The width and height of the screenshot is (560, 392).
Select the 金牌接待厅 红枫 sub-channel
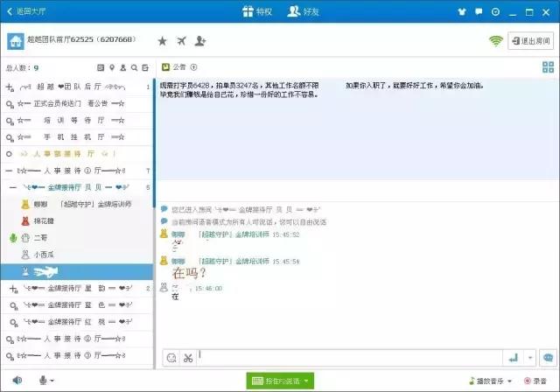tap(76, 322)
